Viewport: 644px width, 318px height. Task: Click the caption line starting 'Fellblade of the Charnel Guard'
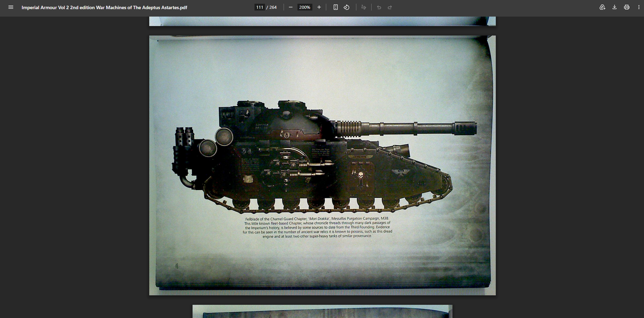click(317, 219)
